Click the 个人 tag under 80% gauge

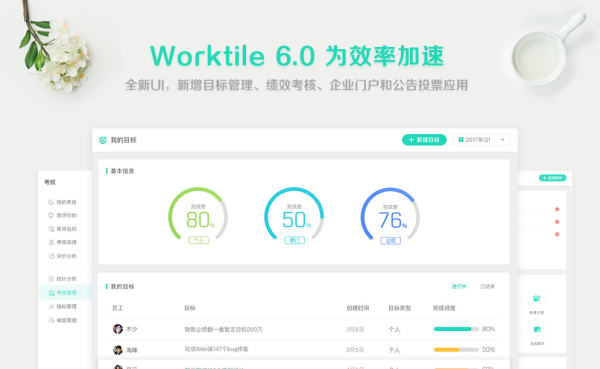(x=199, y=240)
